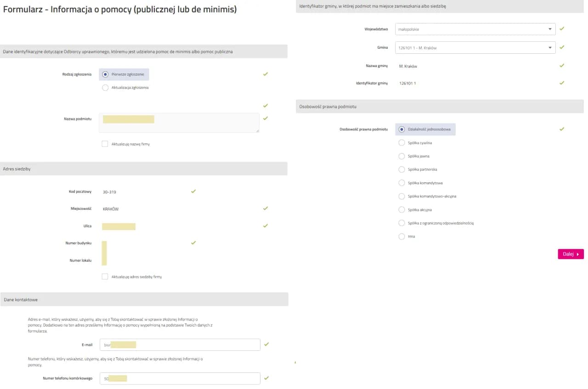Pick the Inna legal form option
The height and width of the screenshot is (389, 588).
click(x=402, y=237)
